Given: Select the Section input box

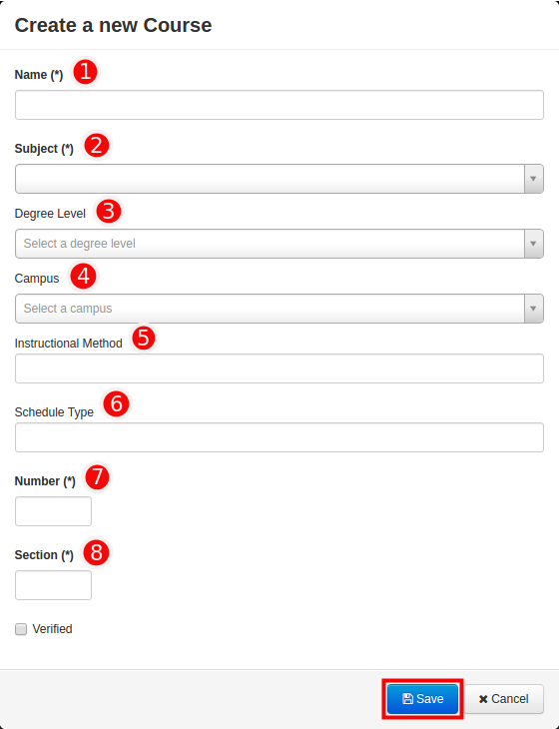Looking at the screenshot, I should (54, 585).
